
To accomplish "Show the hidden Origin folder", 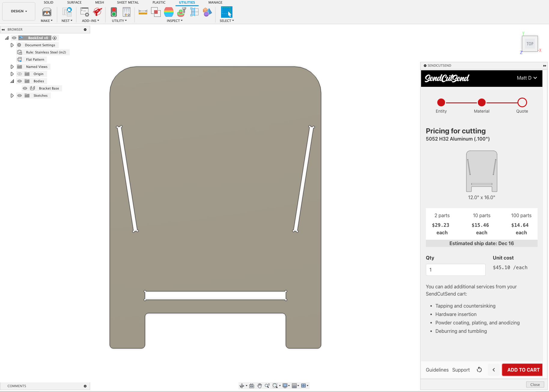I will (20, 74).
